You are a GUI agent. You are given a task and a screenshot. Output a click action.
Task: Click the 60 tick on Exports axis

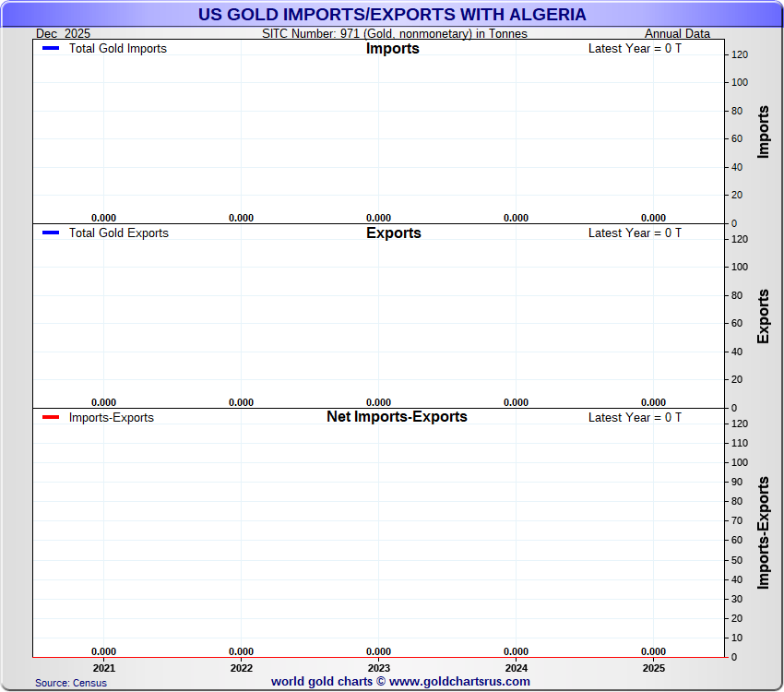(x=737, y=324)
